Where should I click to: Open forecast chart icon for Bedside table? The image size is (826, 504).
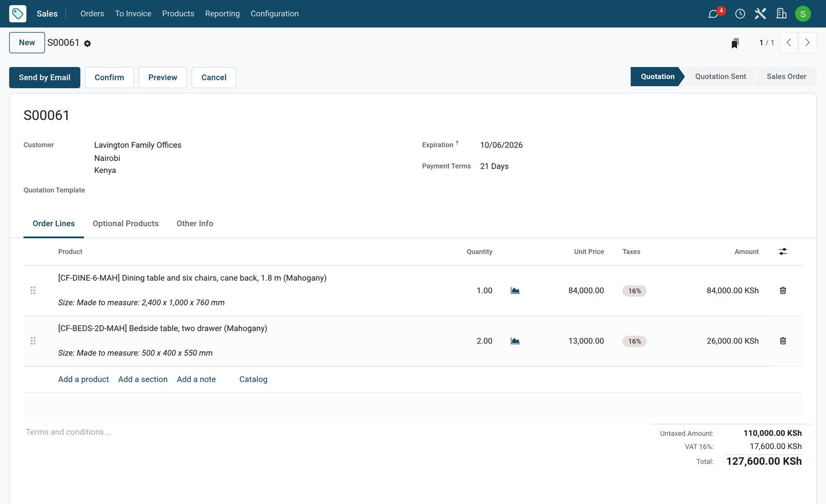[515, 341]
